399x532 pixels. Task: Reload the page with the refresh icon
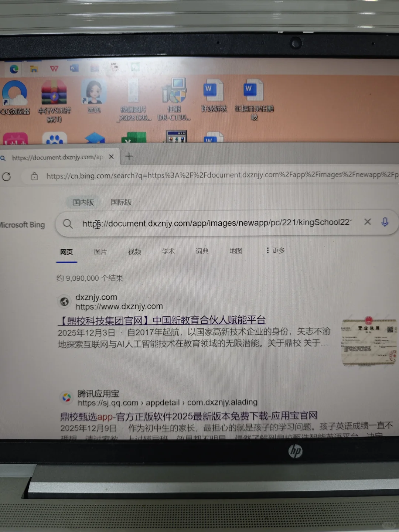click(6, 177)
